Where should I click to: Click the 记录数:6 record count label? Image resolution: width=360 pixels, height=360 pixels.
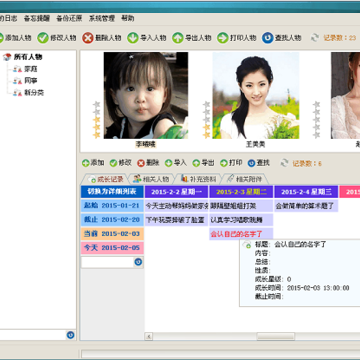point(307,163)
